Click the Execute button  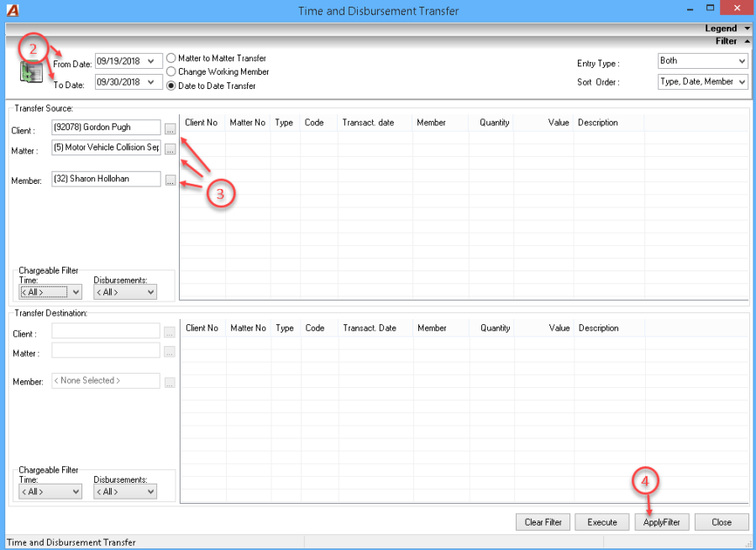pos(602,522)
